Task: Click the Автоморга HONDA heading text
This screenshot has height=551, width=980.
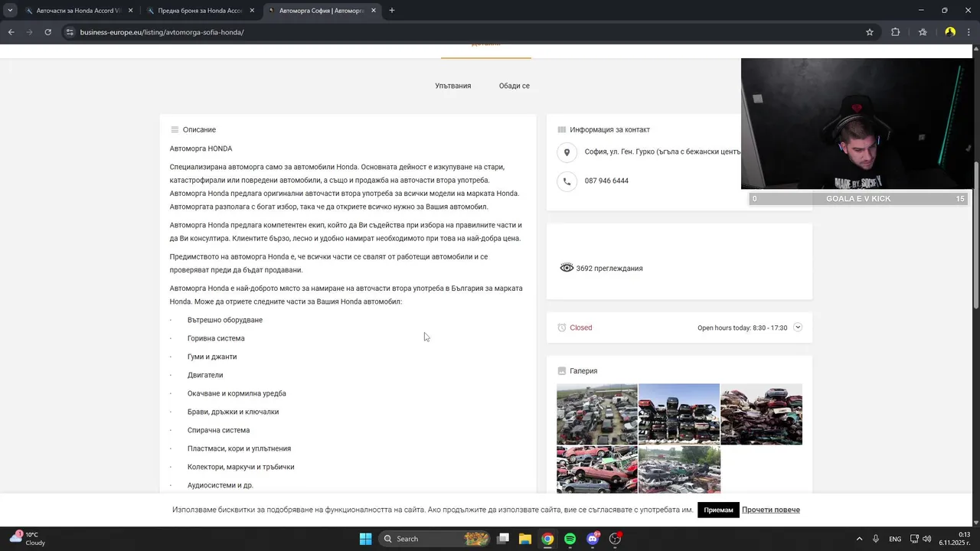Action: (x=201, y=148)
